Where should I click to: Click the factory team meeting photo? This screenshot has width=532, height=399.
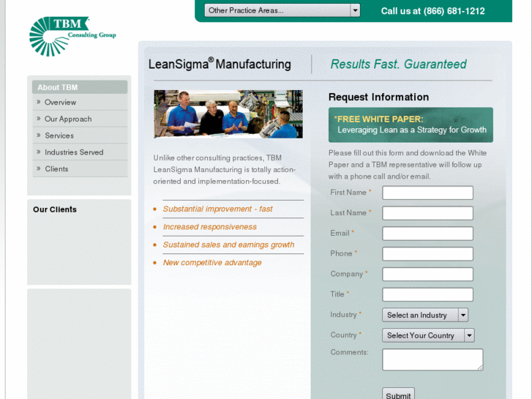(228, 114)
